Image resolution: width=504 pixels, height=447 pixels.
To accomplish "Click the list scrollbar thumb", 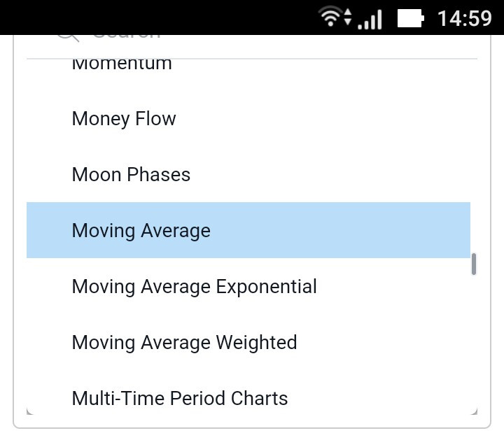I will pos(474,264).
